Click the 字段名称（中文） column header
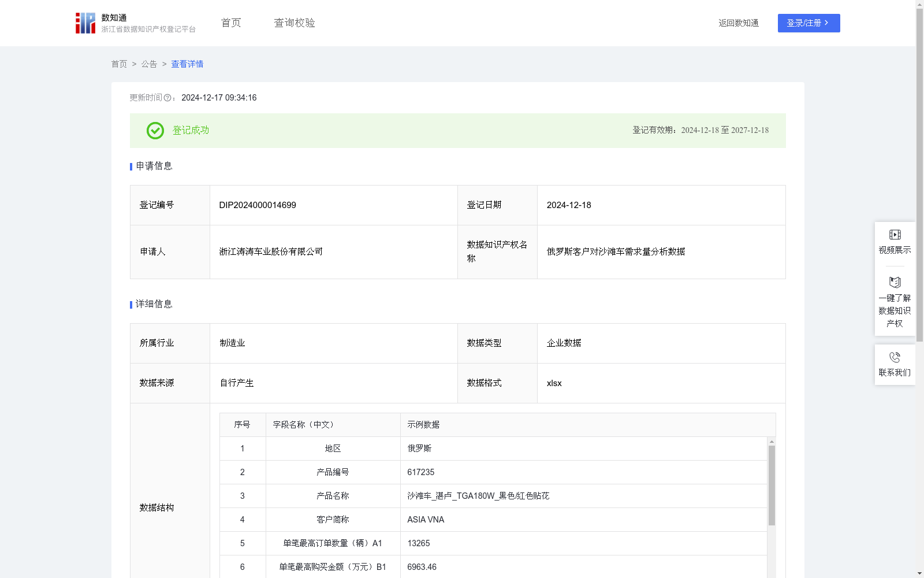 coord(333,425)
